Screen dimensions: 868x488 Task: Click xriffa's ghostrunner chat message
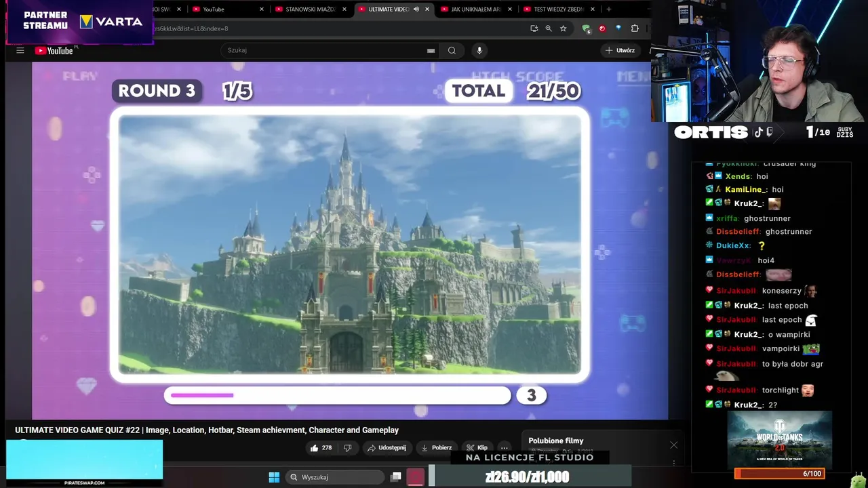(x=767, y=218)
